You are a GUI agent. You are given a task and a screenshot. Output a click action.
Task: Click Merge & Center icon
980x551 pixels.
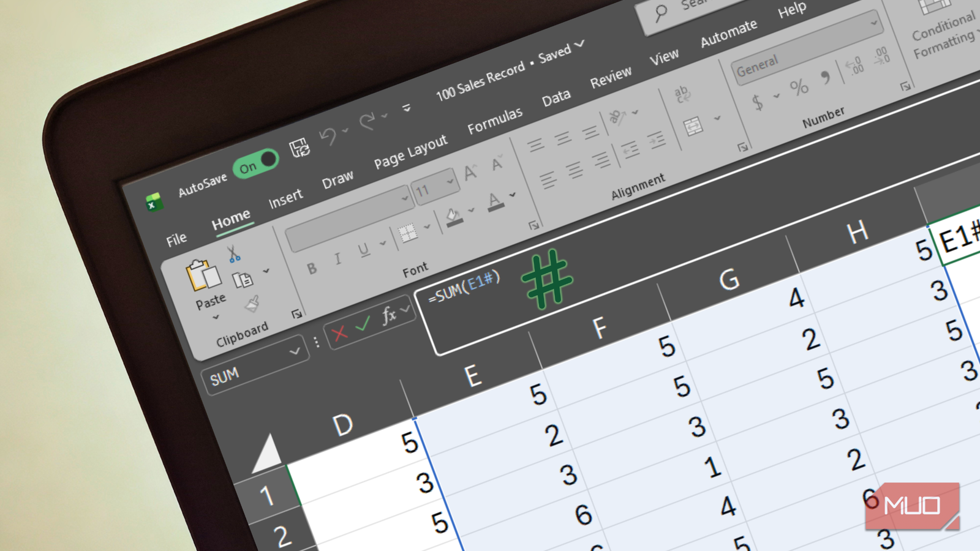click(693, 127)
